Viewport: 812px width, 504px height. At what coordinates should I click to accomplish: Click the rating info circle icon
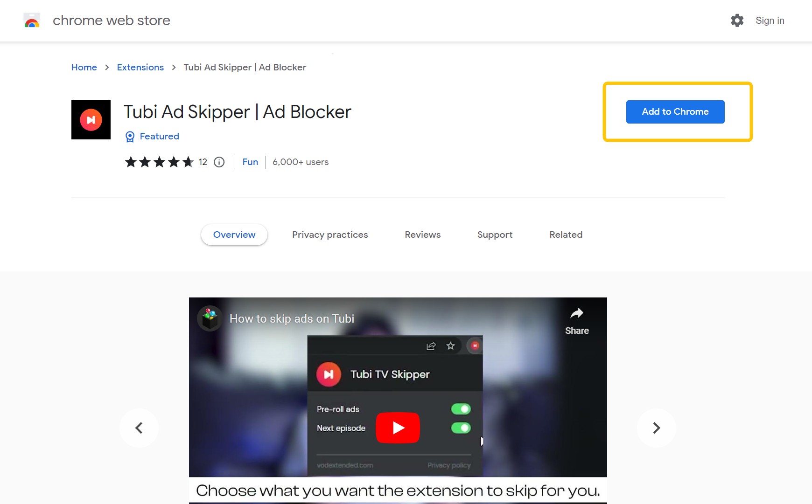pyautogui.click(x=219, y=162)
